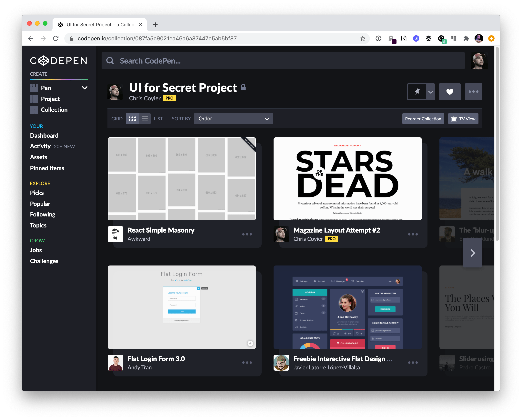522x420 pixels.
Task: Switch to grid view layout
Action: (132, 119)
